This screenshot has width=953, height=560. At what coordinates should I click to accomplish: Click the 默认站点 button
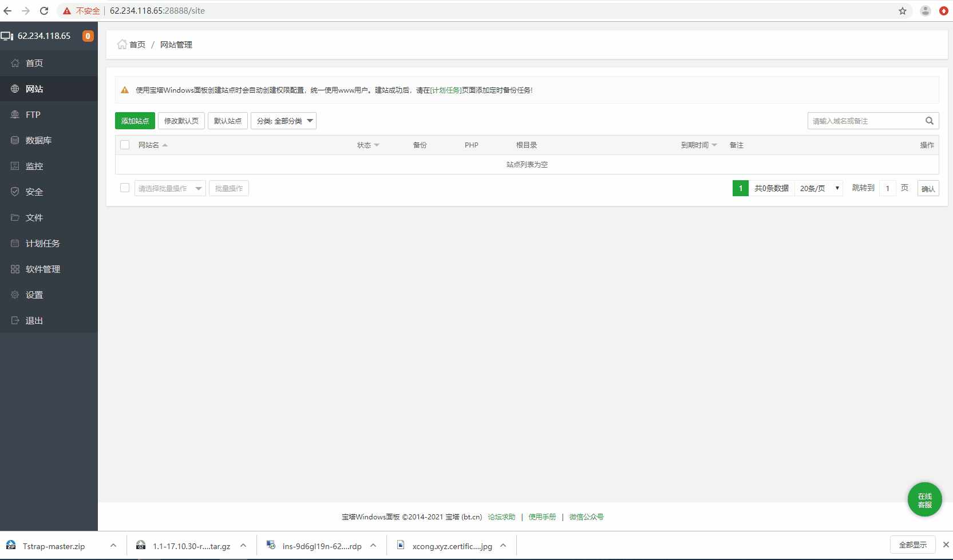[x=228, y=121]
